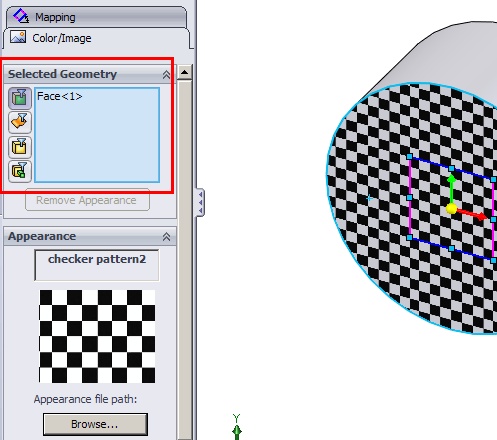Click the yellow origin sphere of the triad

tap(451, 209)
